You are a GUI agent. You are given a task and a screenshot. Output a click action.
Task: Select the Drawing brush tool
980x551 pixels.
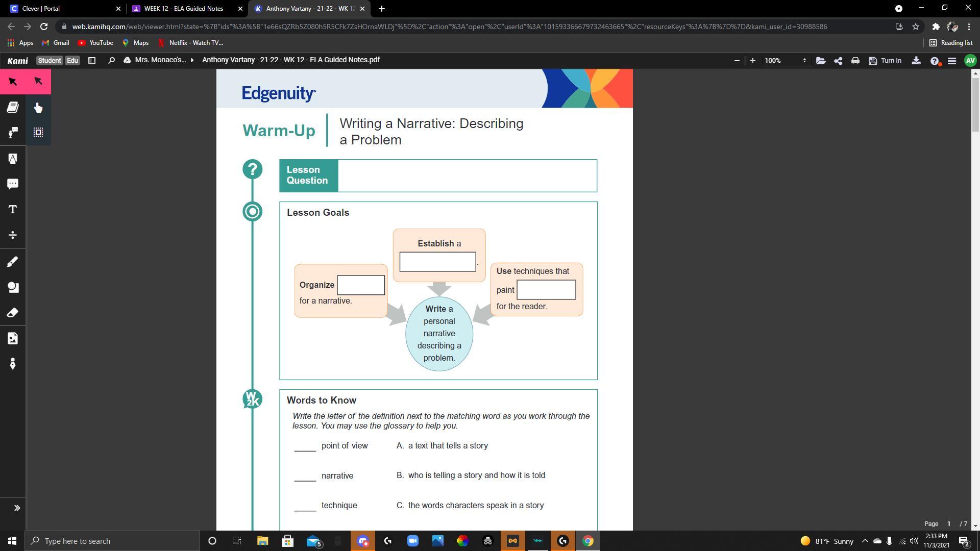click(x=13, y=262)
